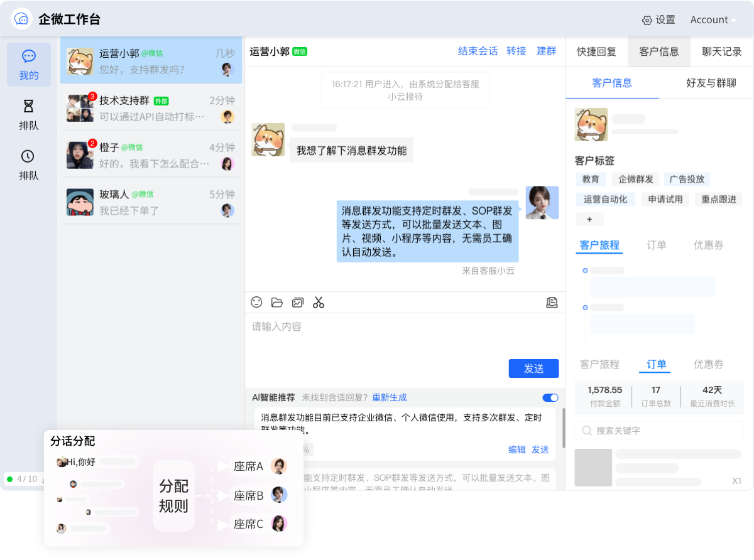
Task: Click the red badge 2 on 橙子 avatar
Action: click(x=92, y=144)
